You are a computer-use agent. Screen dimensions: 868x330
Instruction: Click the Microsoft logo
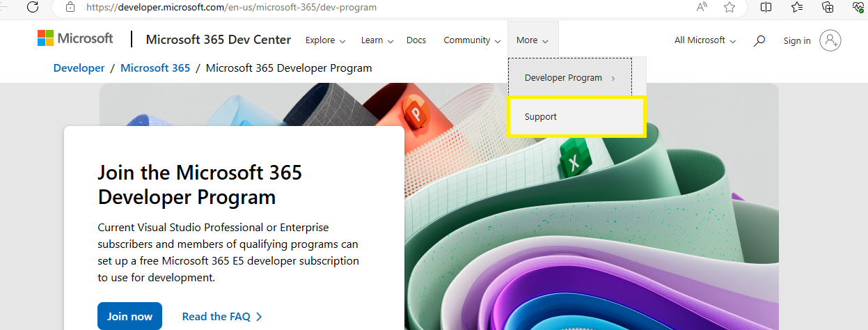coord(75,38)
